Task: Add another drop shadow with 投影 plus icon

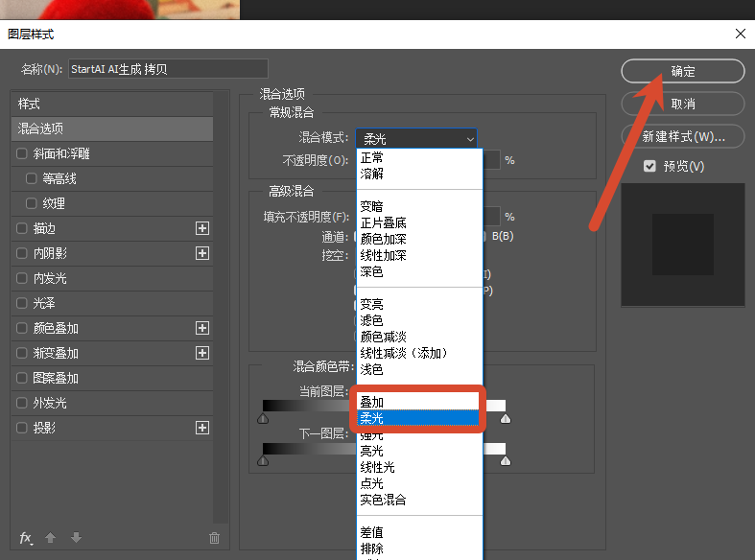Action: (x=202, y=428)
